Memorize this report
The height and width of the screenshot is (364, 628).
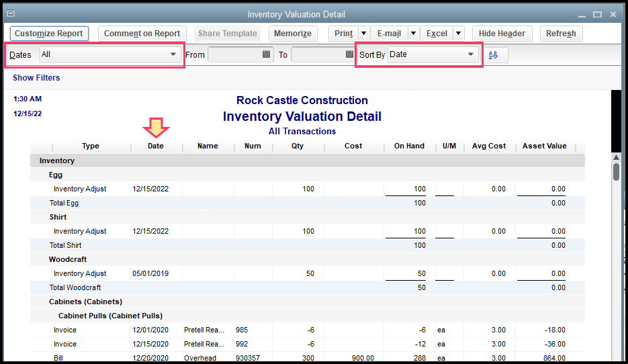coord(293,34)
